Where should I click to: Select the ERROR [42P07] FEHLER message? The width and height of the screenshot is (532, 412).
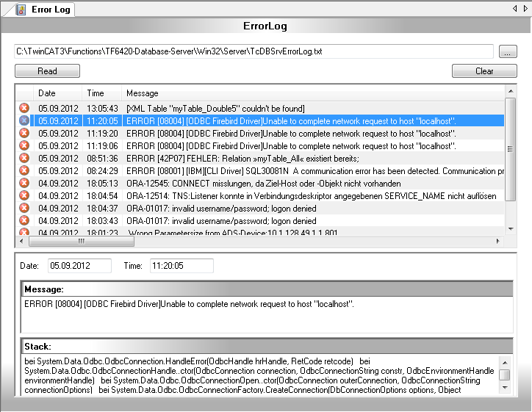(x=242, y=159)
